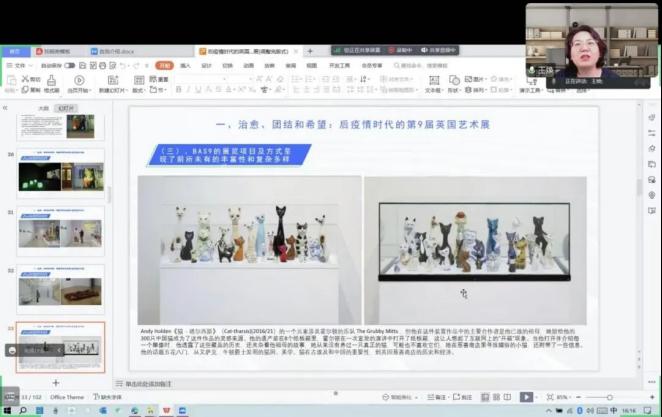Switch to Normal view icon in status bar
662x417 pixels.
485,397
